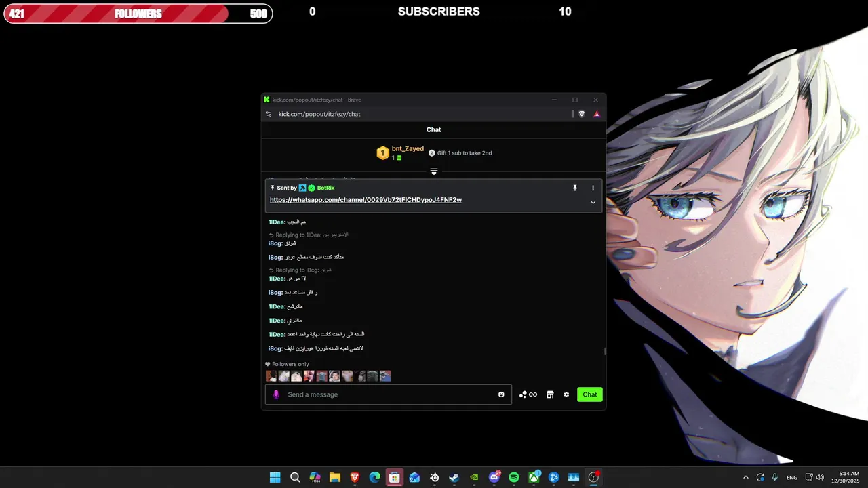
Task: Click bnt_Zayed top gifter name
Action: (408, 149)
